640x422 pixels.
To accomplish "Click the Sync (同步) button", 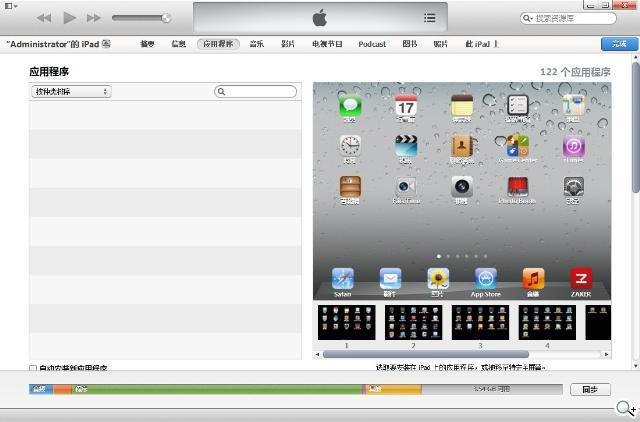I will click(x=590, y=389).
